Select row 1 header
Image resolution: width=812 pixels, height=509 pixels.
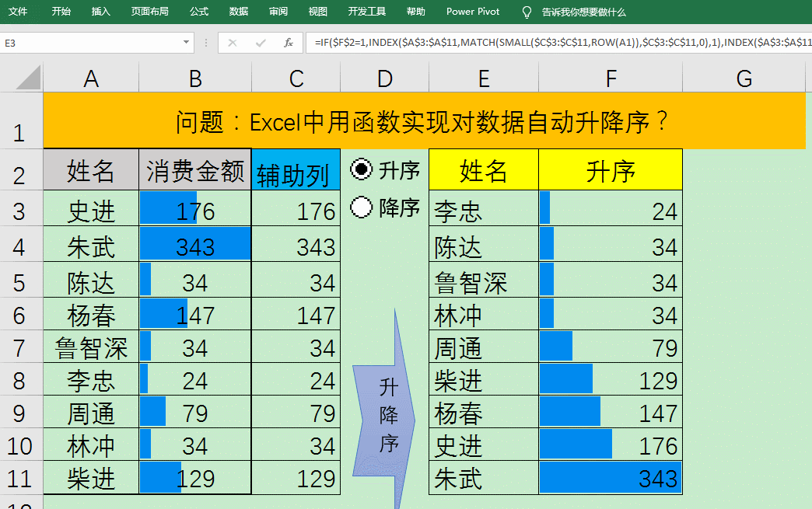click(x=21, y=121)
